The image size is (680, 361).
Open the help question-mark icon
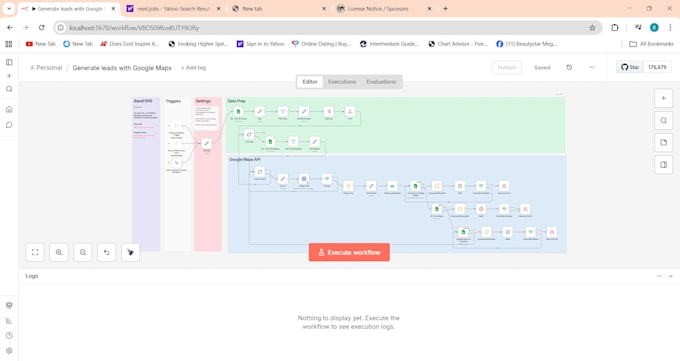click(9, 335)
